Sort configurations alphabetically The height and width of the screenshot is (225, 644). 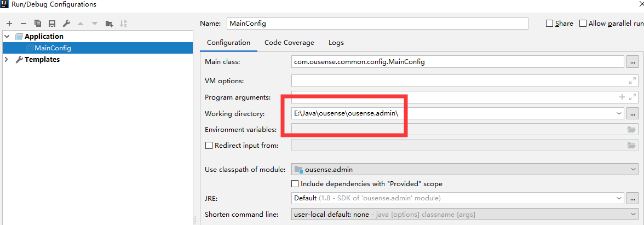pyautogui.click(x=124, y=24)
